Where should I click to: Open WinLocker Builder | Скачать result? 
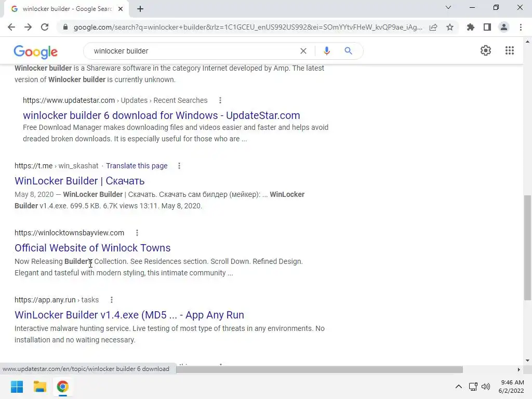pyautogui.click(x=79, y=181)
